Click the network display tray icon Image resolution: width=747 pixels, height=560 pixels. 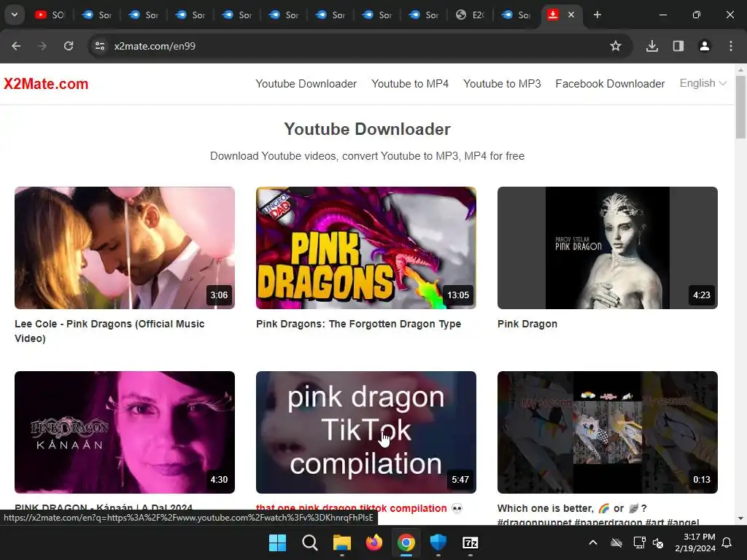click(639, 542)
